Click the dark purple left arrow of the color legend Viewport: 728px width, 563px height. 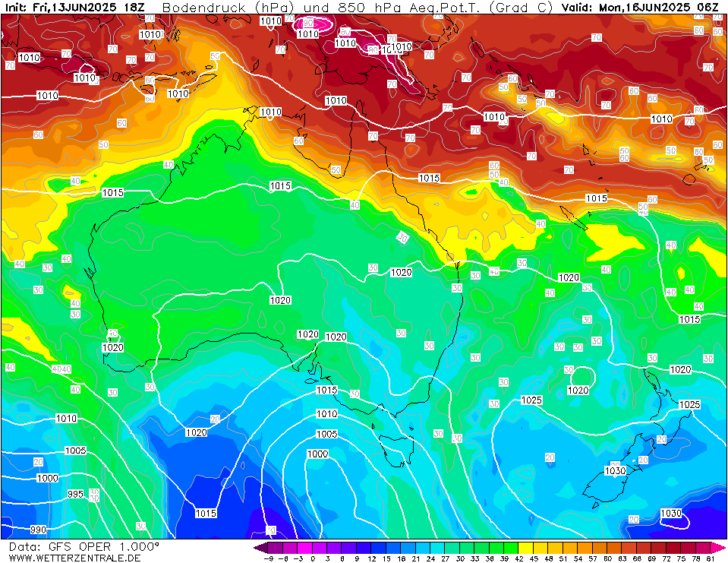(x=260, y=548)
